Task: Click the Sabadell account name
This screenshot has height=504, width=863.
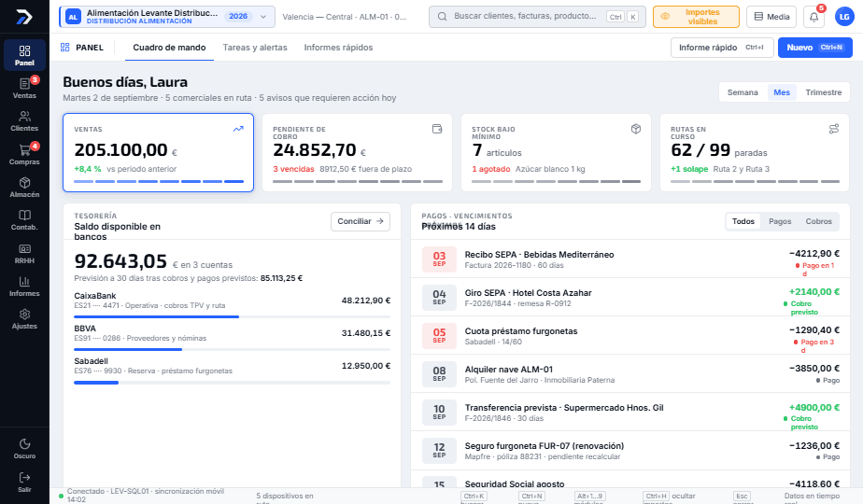Action: 91,361
